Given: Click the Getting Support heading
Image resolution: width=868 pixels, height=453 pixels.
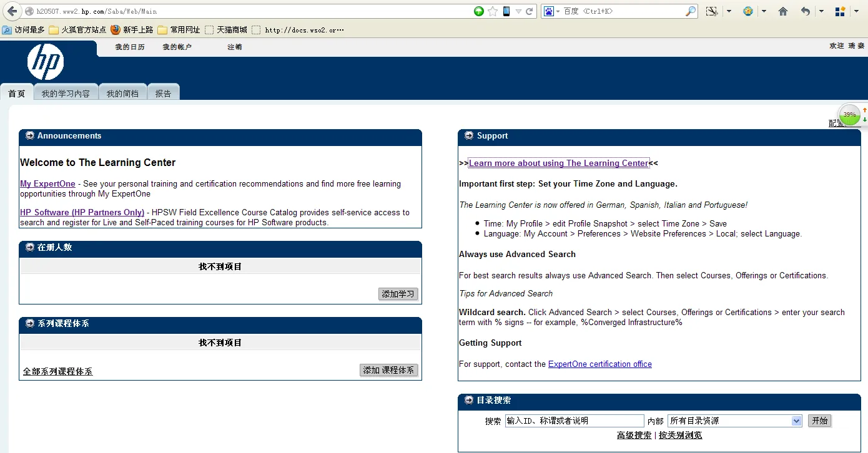Looking at the screenshot, I should [x=490, y=343].
